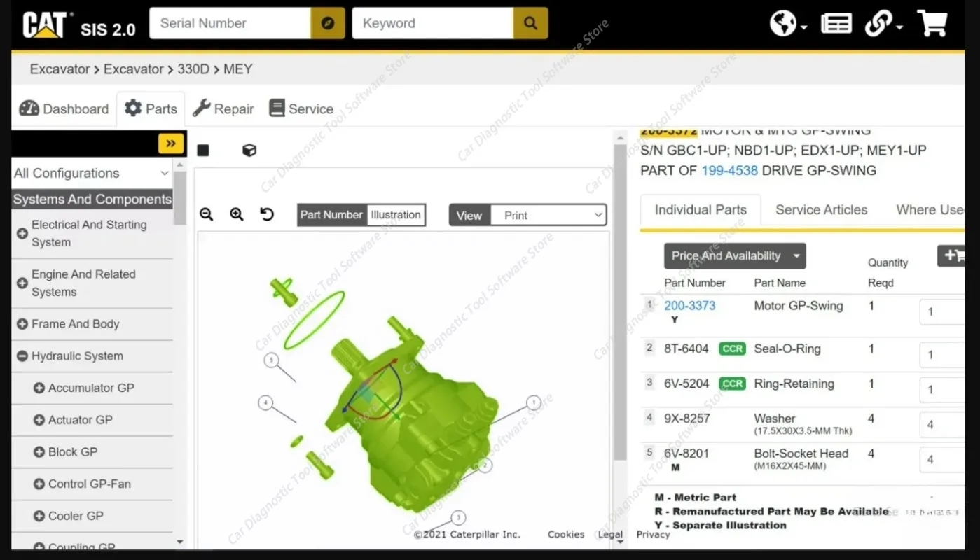The image size is (980, 560).
Task: Click callout number 1 on the illustration
Action: (x=534, y=402)
